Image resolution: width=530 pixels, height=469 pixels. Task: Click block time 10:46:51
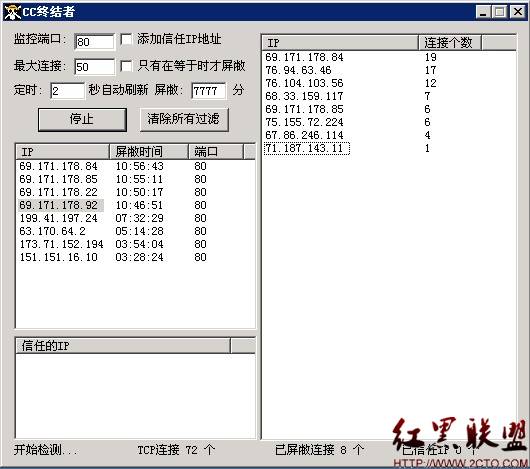(139, 205)
